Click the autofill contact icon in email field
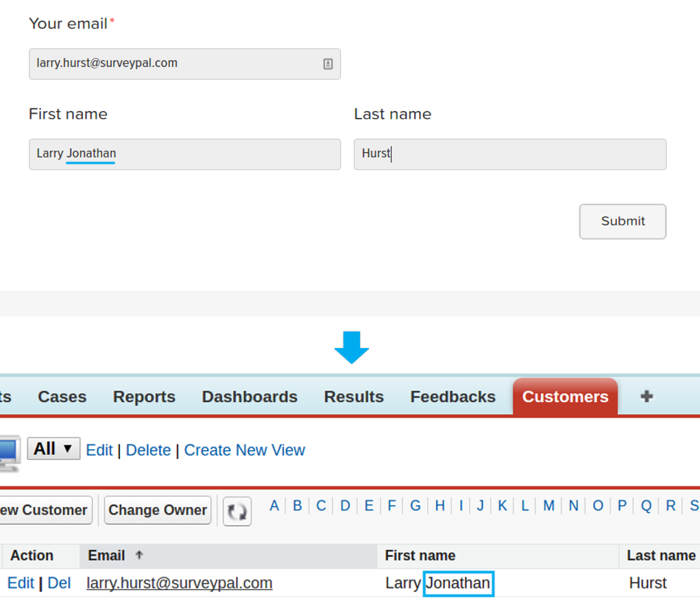Image resolution: width=700 pixels, height=607 pixels. click(328, 64)
